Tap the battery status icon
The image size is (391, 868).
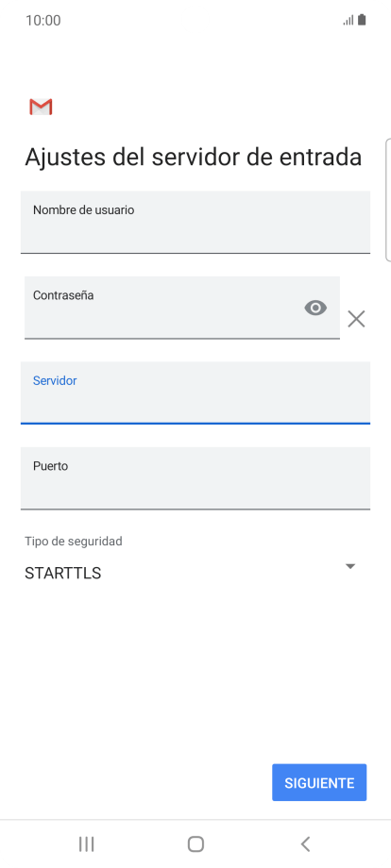click(362, 20)
